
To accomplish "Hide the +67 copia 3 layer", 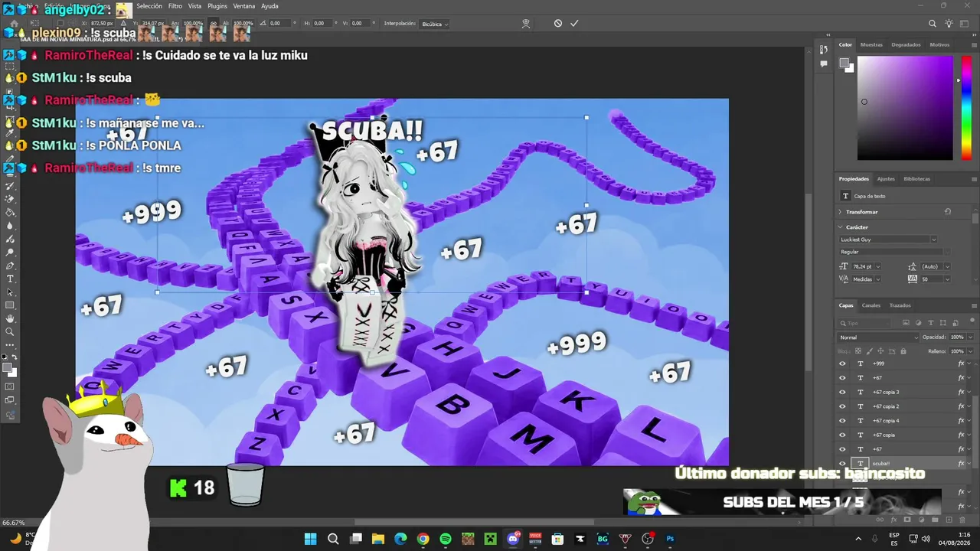I will click(843, 392).
